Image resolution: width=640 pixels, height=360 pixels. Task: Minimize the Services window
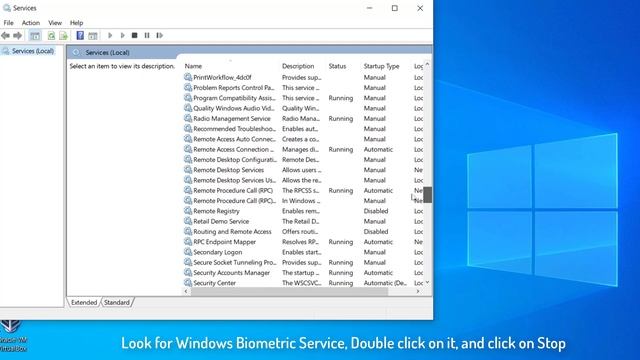[369, 8]
